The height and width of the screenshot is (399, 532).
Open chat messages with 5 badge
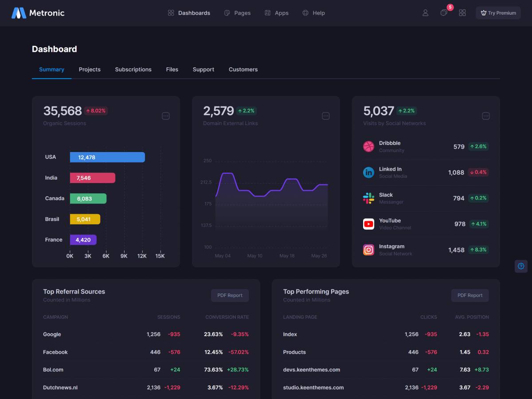point(444,13)
